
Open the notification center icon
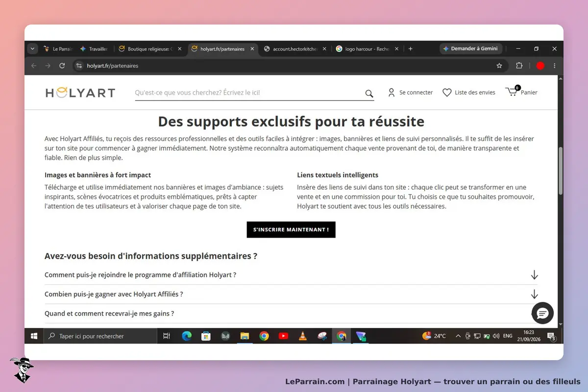coord(551,336)
